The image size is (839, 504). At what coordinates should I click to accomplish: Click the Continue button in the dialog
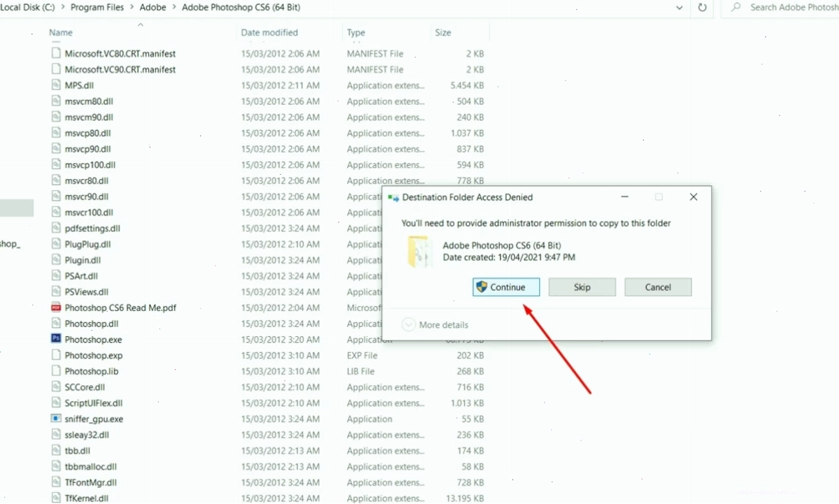506,287
